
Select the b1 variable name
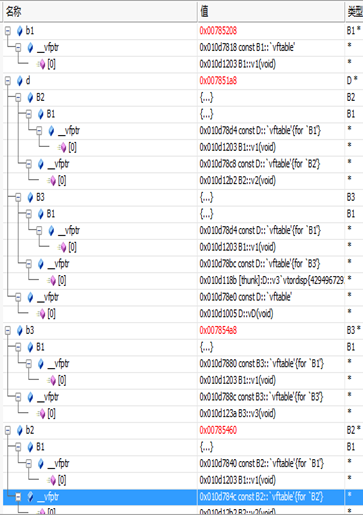[30, 31]
